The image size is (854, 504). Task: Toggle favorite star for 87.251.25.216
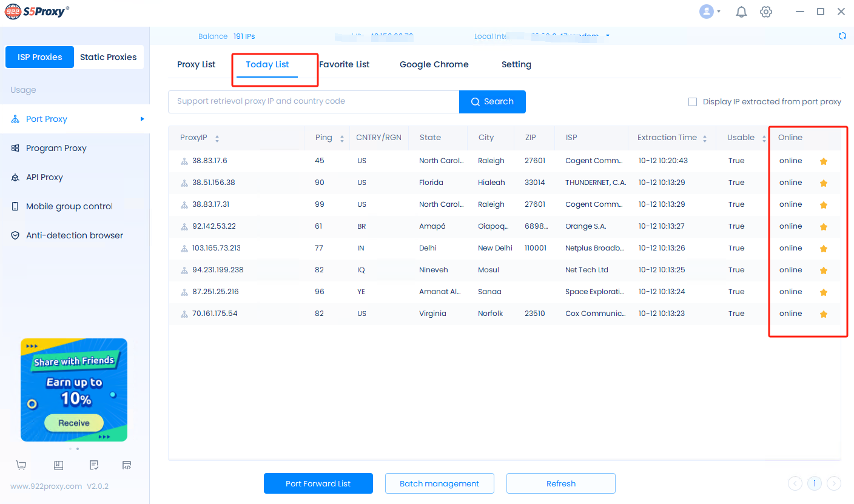824,292
